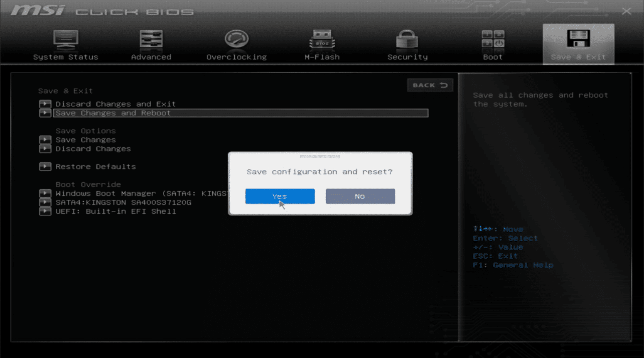This screenshot has width=644, height=358.
Task: Select Restore Defaults
Action: coord(96,167)
